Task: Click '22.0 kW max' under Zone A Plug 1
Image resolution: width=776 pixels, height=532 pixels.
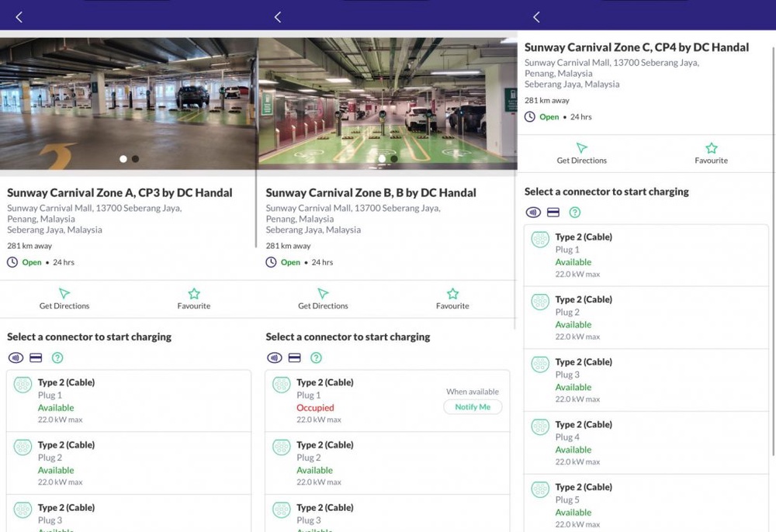Action: click(61, 420)
